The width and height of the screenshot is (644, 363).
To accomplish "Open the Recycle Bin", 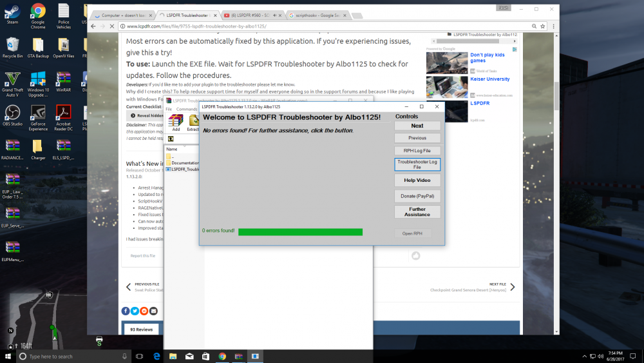I will 12,48.
